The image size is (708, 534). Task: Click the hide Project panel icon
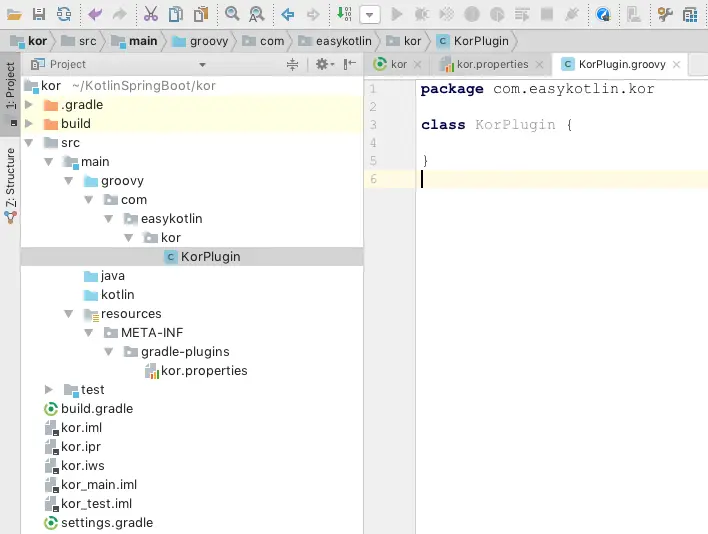349,64
